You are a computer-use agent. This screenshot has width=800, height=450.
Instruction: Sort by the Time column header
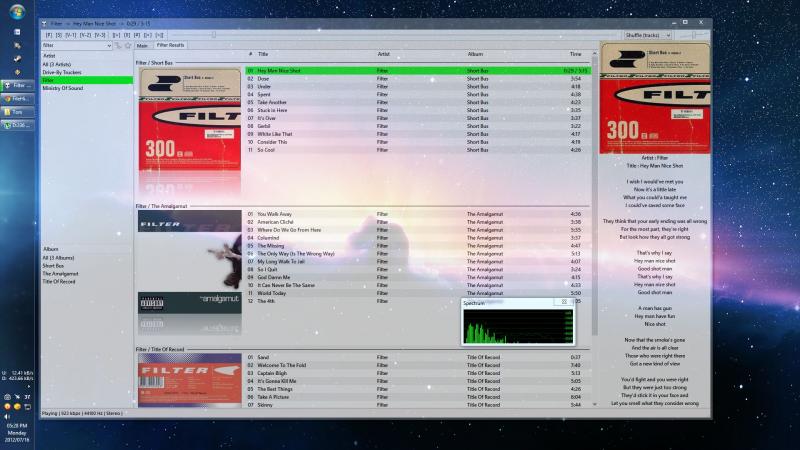click(x=576, y=54)
